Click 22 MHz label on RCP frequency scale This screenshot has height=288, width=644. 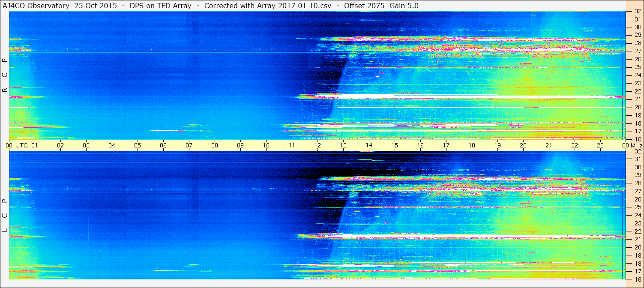pos(637,91)
